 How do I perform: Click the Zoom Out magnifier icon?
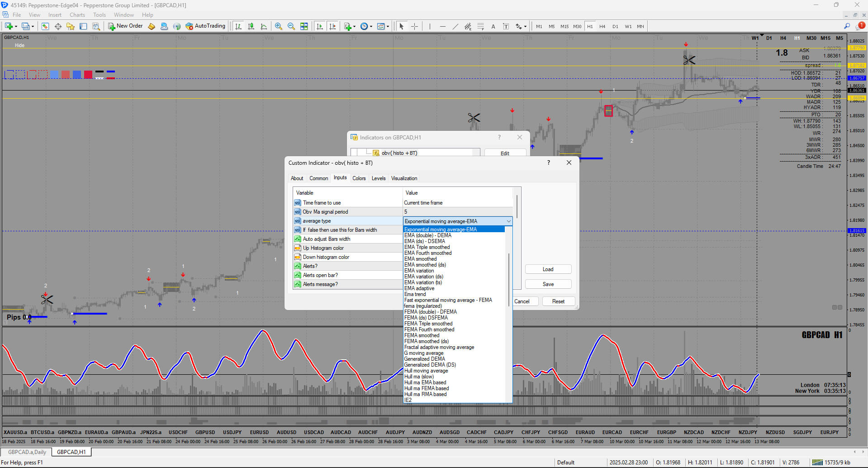pyautogui.click(x=291, y=26)
